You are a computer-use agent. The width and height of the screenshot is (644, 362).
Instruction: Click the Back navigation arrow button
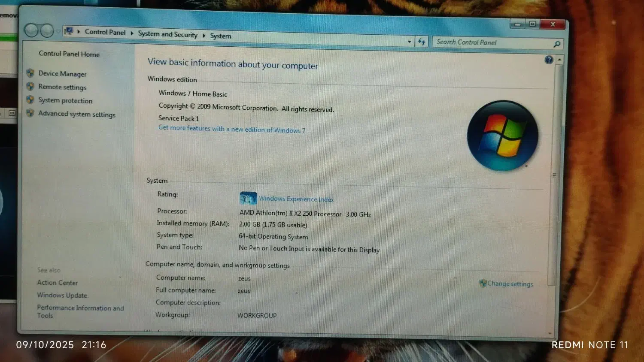point(31,30)
